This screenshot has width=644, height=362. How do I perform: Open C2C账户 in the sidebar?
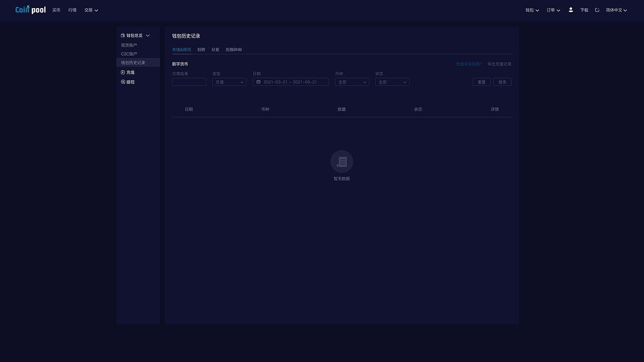(129, 54)
